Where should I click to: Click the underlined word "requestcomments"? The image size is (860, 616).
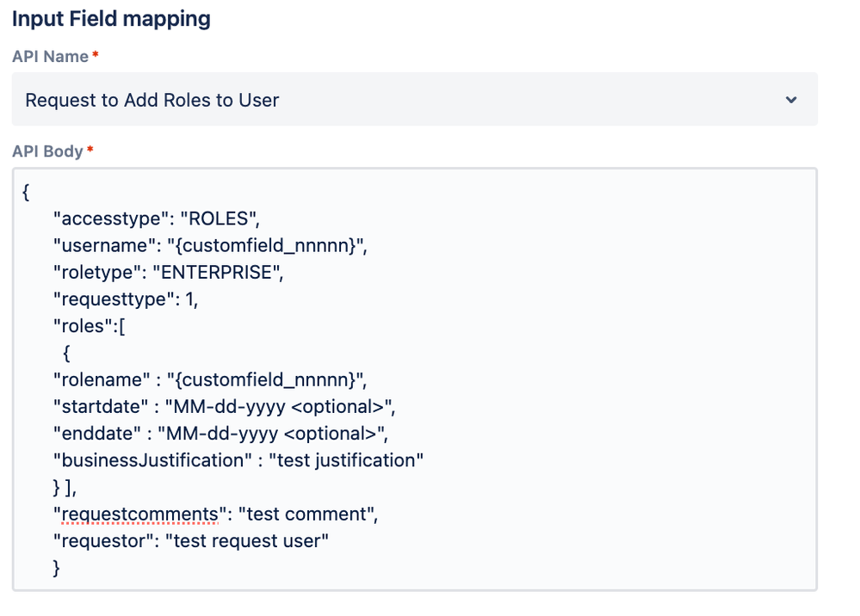pyautogui.click(x=139, y=514)
